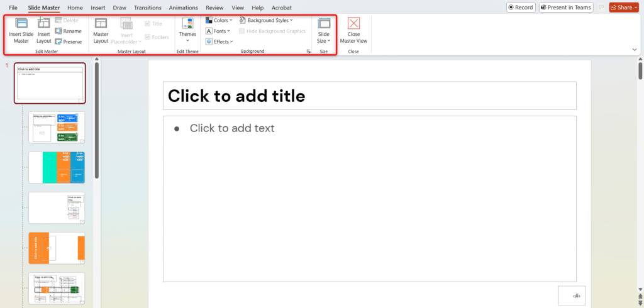Enable Hide Background Graphics checkbox

click(243, 31)
